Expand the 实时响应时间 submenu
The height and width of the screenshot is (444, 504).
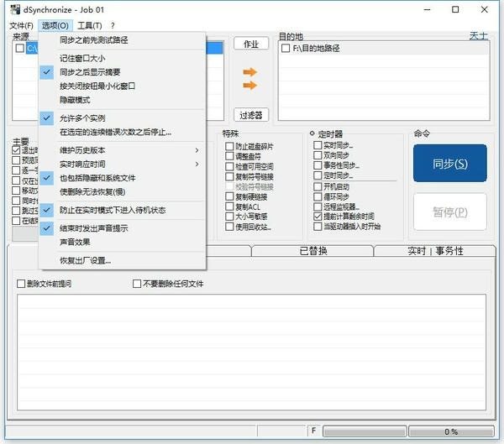122,165
